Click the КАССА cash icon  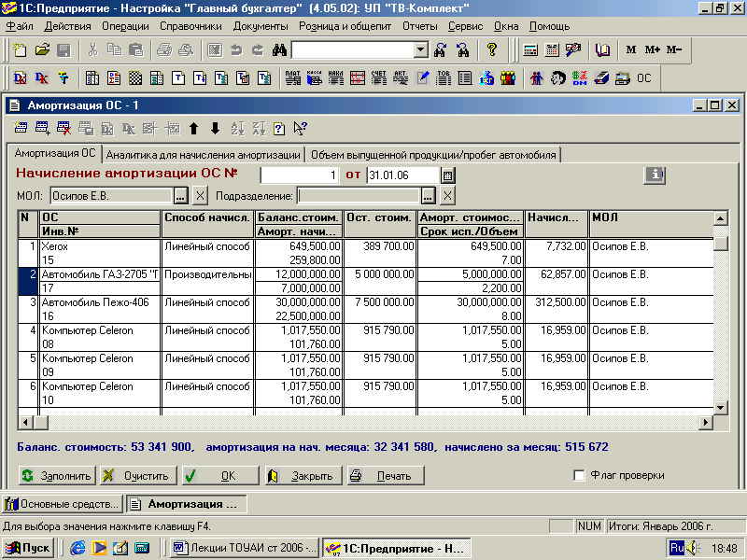coord(315,78)
